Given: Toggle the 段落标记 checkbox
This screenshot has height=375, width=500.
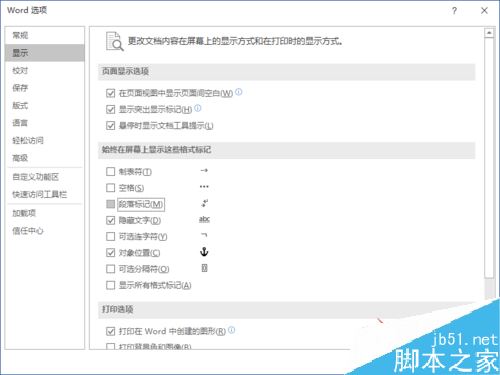Looking at the screenshot, I should tap(110, 204).
